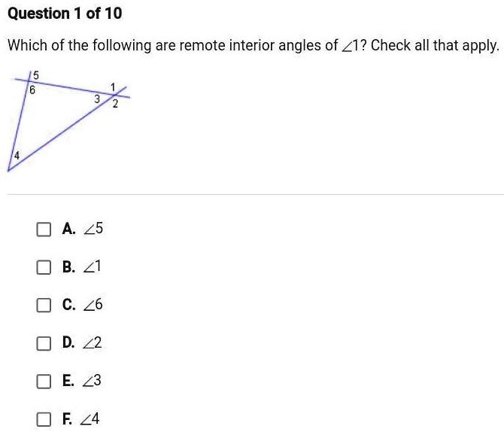Viewport: 504px width, 432px height.
Task: Enable the checkbox for option C ∠6
Action: coord(44,305)
